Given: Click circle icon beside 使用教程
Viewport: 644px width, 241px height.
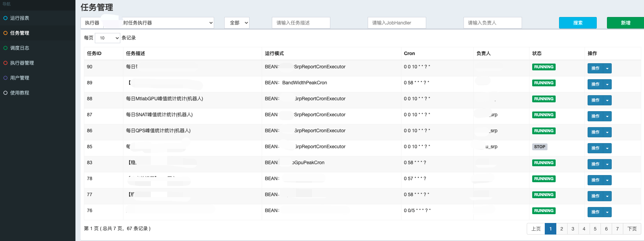Looking at the screenshot, I should (x=5, y=93).
